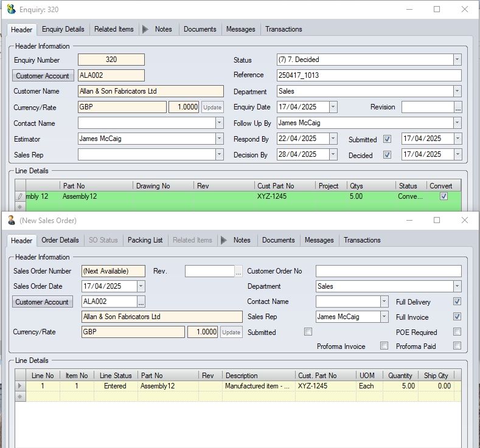Expand the Estimator dropdown with James McCaig
This screenshot has width=480, height=448.
tap(220, 139)
